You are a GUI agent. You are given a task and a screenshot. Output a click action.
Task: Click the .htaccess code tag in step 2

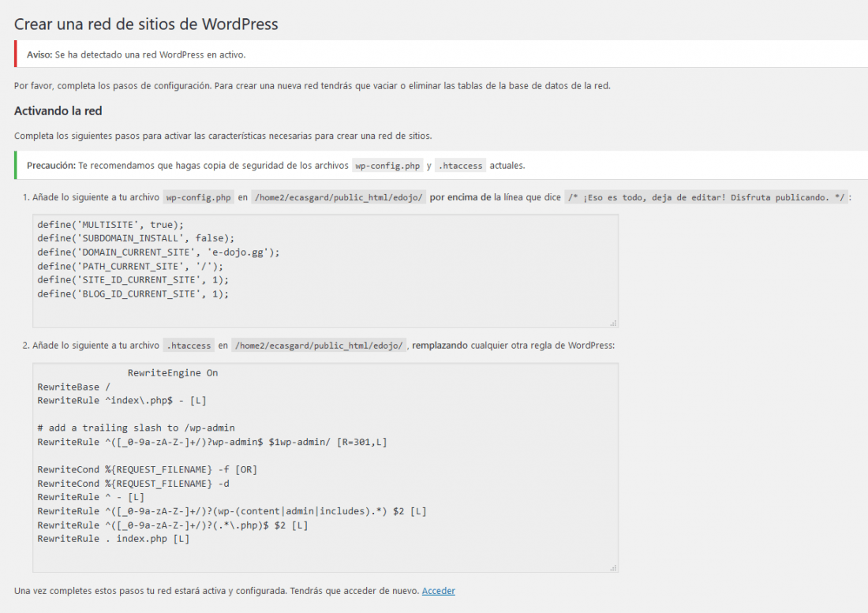(x=189, y=346)
